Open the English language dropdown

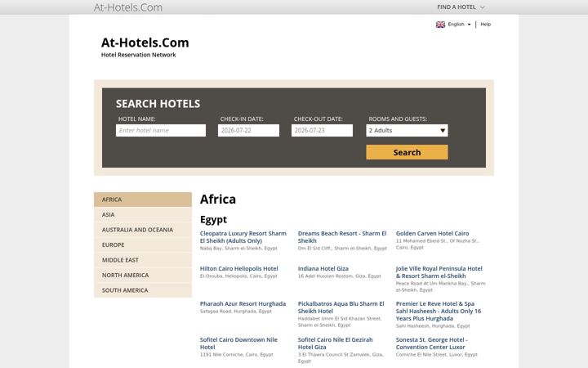pos(459,25)
